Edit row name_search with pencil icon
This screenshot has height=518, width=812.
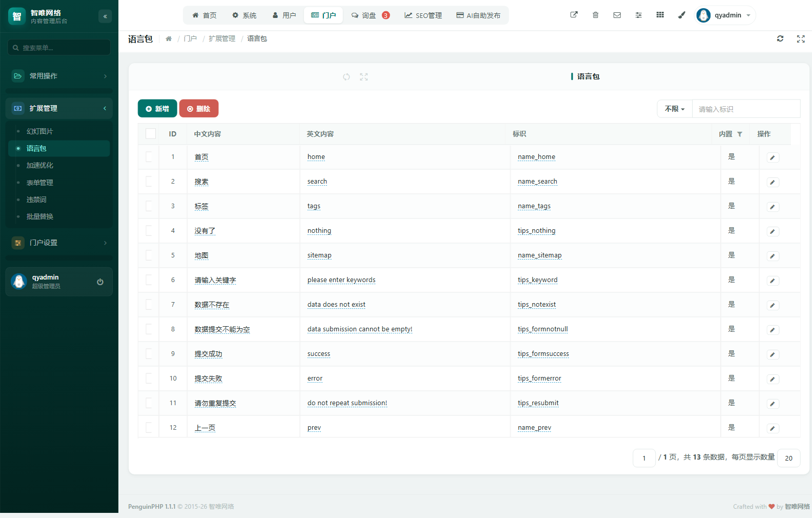pos(773,182)
